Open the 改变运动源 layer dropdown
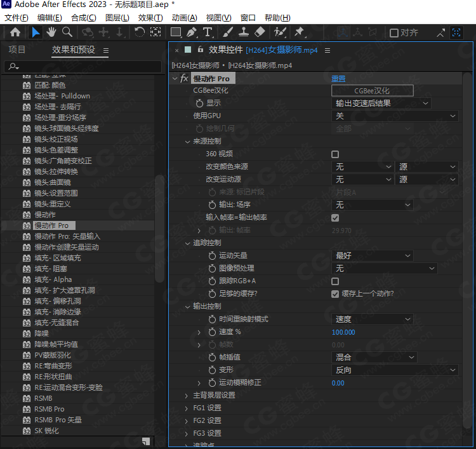This screenshot has width=476, height=449. point(363,180)
